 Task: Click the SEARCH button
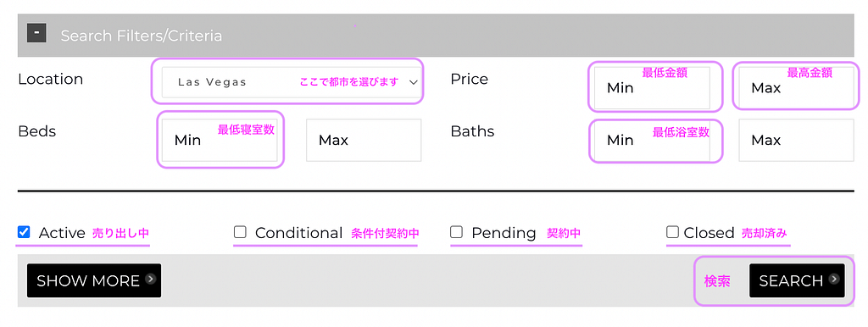pos(797,280)
